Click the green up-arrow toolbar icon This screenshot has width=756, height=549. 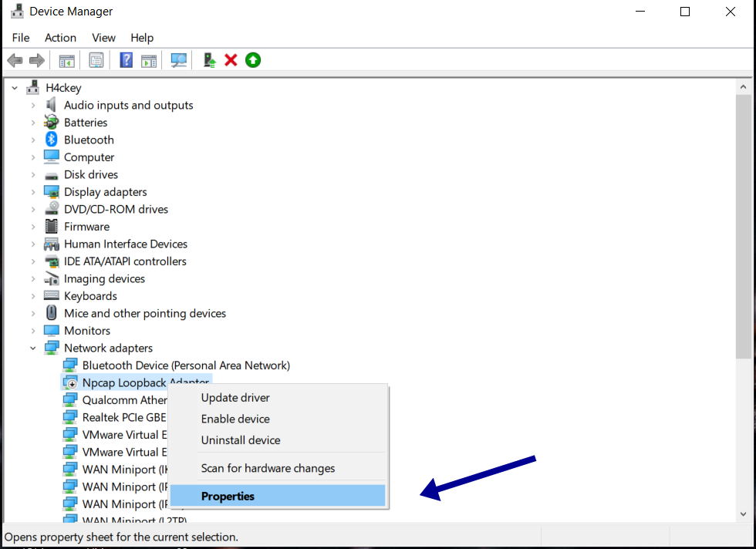(x=252, y=59)
